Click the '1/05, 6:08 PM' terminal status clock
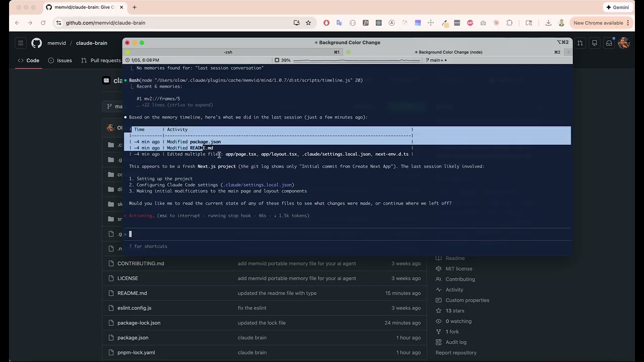The image size is (644, 362). pos(142,60)
